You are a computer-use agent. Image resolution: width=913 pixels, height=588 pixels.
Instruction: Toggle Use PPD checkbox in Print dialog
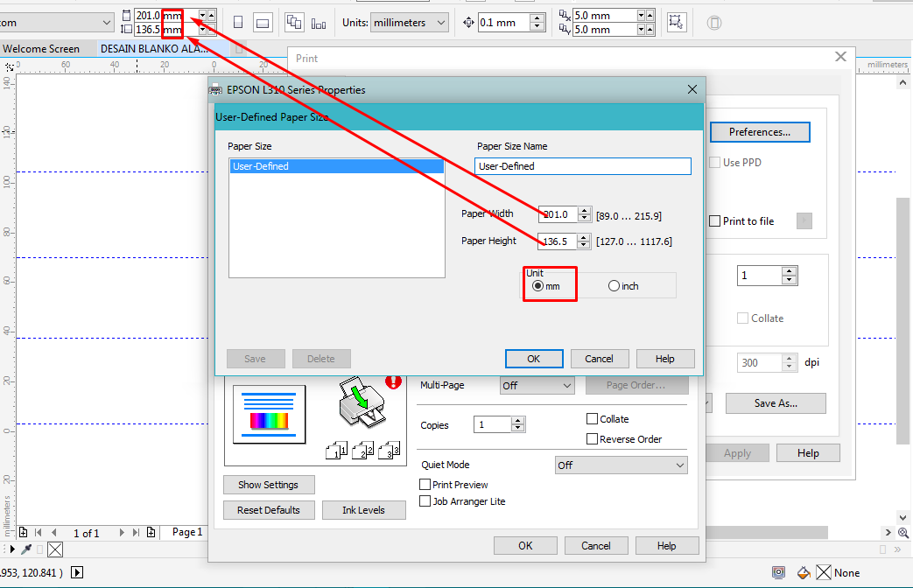coord(715,163)
